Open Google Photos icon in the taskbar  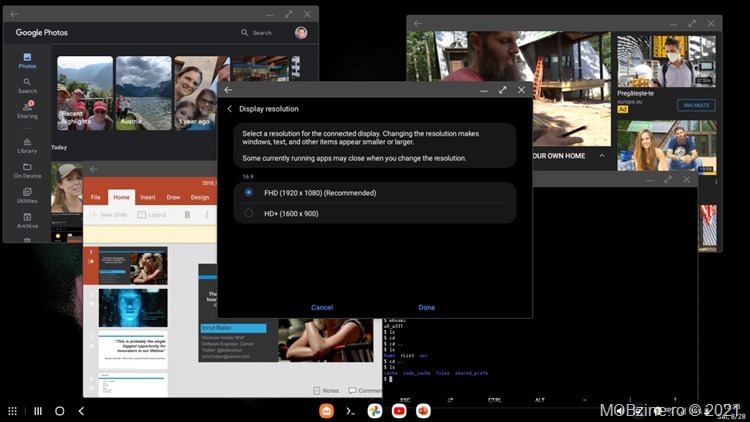pos(375,411)
